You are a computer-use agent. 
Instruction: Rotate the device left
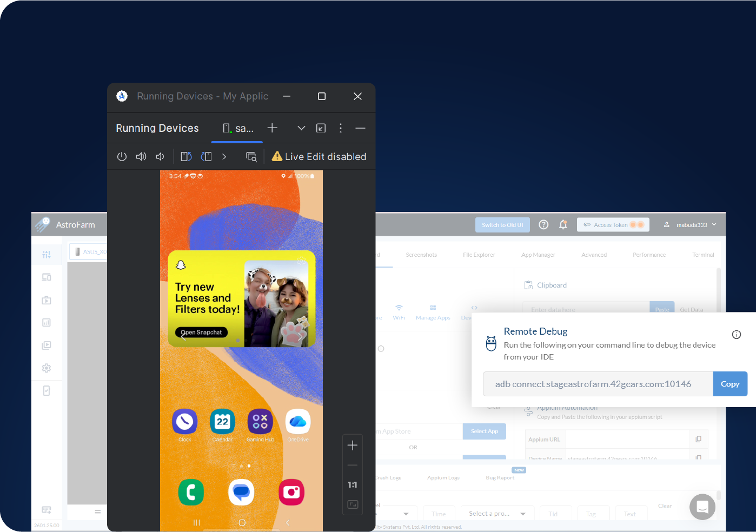(x=186, y=157)
